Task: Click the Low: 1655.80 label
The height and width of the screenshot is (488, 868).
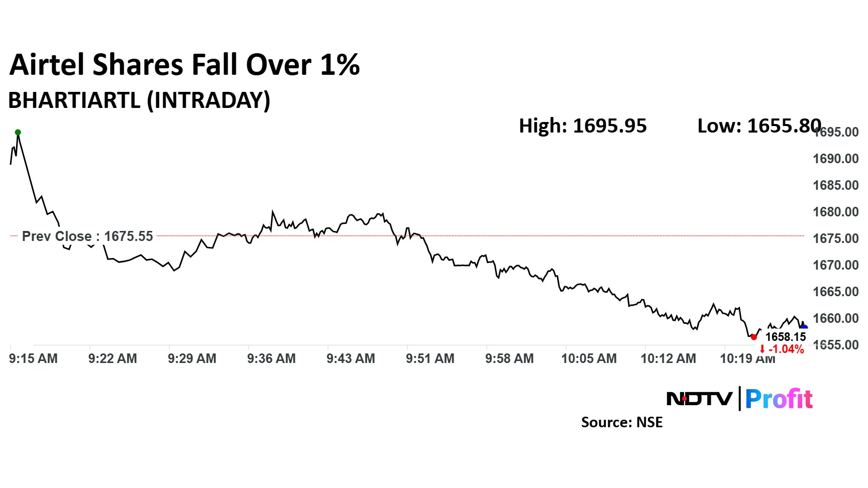Action: pyautogui.click(x=759, y=126)
